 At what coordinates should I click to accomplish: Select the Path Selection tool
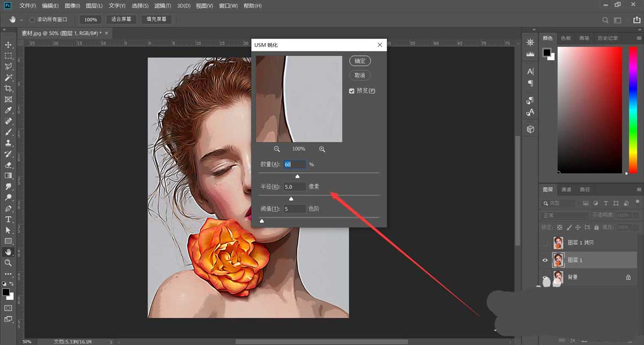8,230
